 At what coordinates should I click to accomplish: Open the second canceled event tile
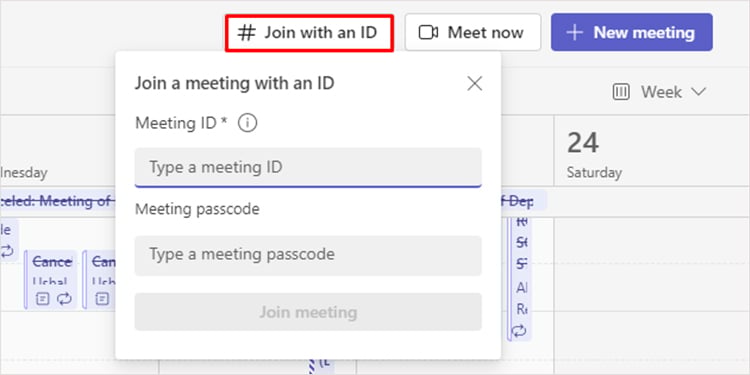(x=100, y=280)
